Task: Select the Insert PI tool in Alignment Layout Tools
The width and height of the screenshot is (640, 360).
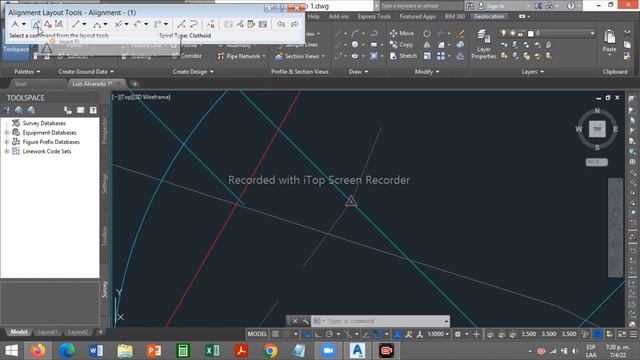Action: click(x=36, y=24)
